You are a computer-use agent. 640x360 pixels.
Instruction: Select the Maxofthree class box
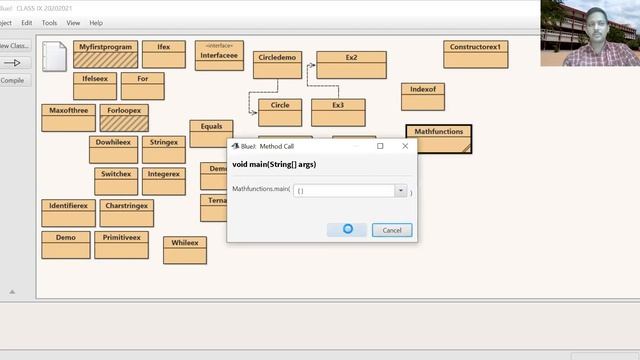tap(69, 118)
